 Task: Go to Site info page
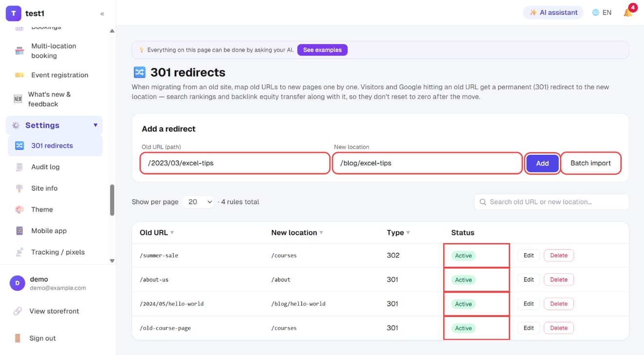55,188
